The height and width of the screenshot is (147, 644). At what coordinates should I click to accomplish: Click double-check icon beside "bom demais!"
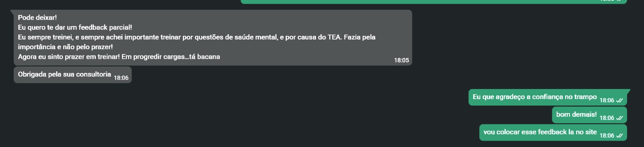(619, 118)
